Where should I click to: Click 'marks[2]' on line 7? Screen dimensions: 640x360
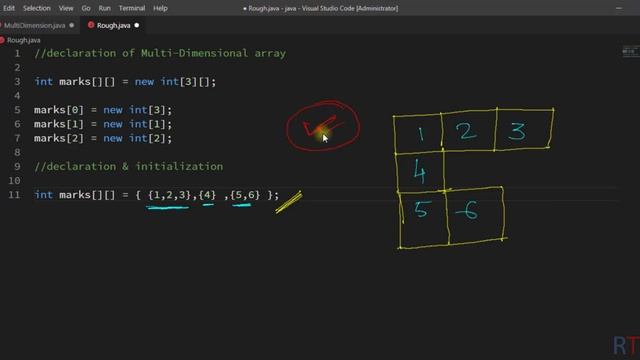59,138
